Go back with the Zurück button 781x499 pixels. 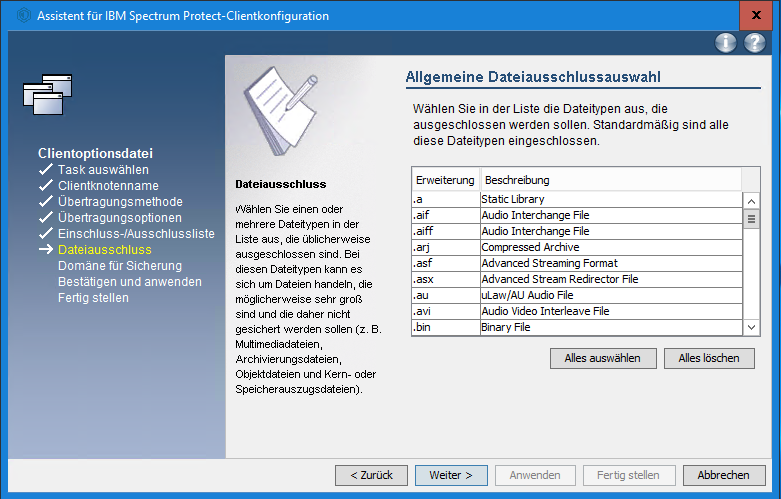coord(371,475)
